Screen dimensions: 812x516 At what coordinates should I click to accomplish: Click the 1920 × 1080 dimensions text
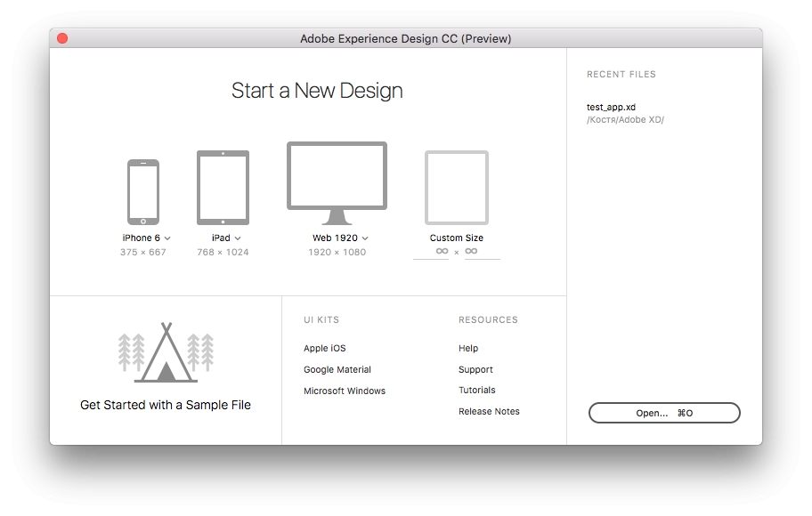[x=337, y=252]
